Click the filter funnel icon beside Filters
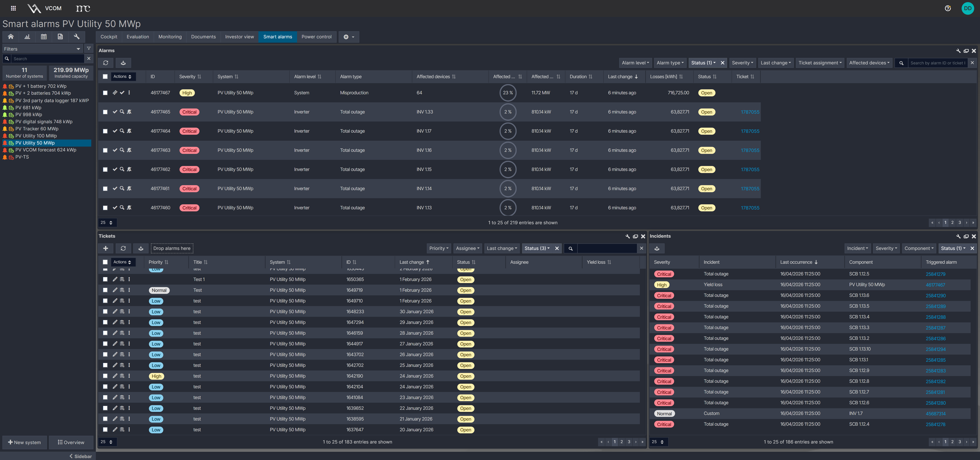980x460 pixels. (89, 49)
